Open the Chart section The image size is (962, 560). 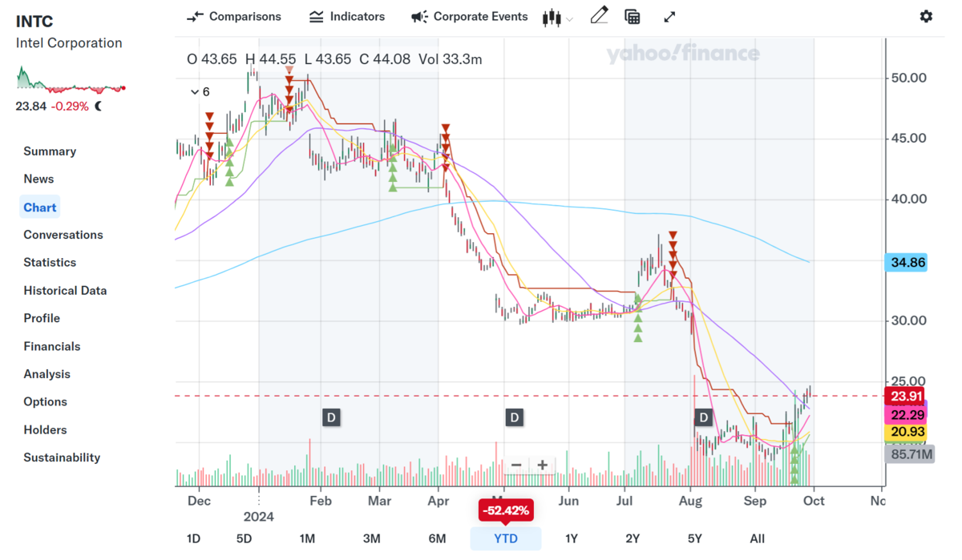tap(40, 207)
